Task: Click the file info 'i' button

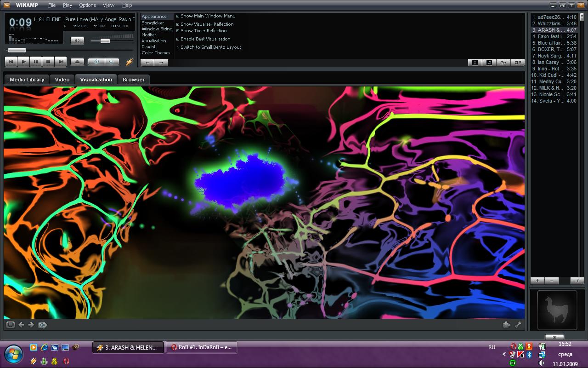Action: (x=475, y=63)
